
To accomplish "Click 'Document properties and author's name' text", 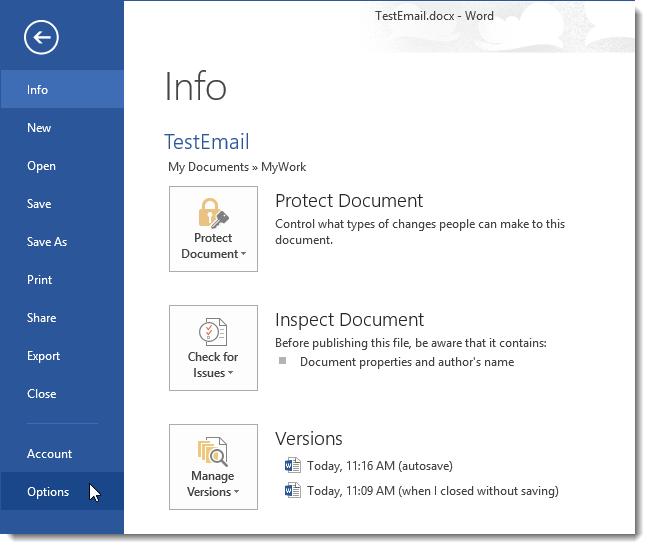I will click(x=407, y=362).
